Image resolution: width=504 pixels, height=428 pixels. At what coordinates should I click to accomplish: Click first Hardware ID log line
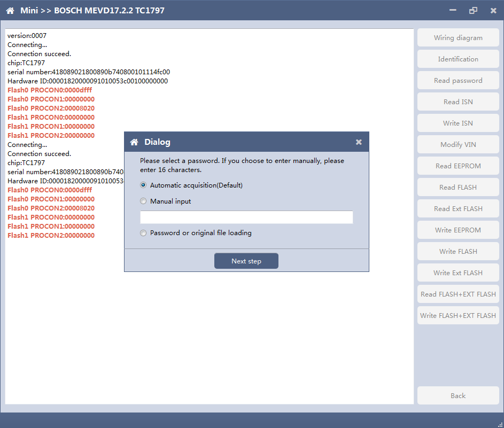tap(88, 81)
